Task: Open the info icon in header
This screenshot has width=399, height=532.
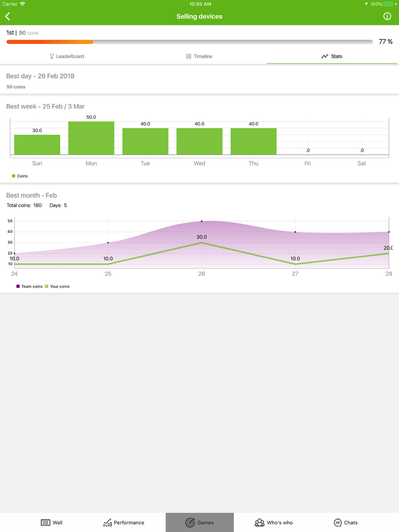Action: (x=387, y=16)
